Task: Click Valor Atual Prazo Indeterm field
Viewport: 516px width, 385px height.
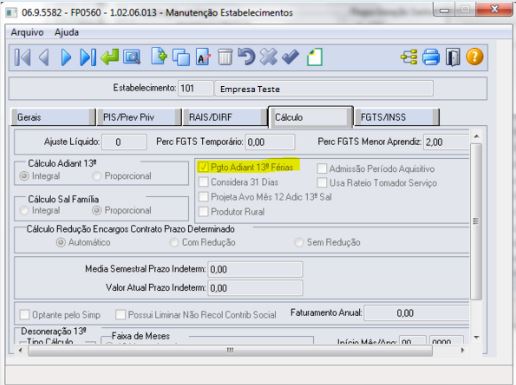Action: click(x=255, y=288)
